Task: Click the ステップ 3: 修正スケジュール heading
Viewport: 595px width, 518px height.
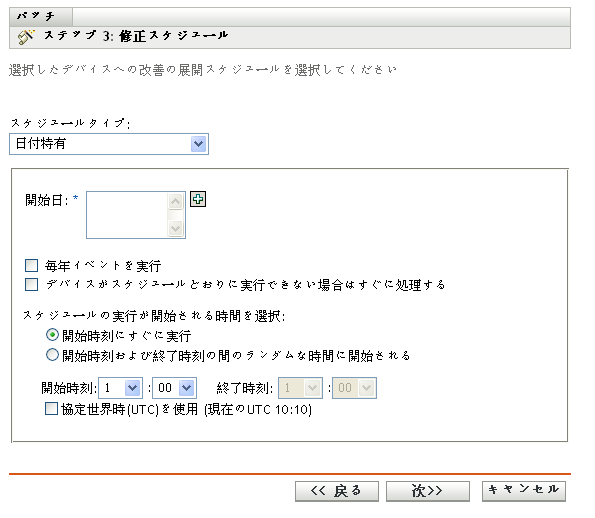Action: click(x=136, y=36)
